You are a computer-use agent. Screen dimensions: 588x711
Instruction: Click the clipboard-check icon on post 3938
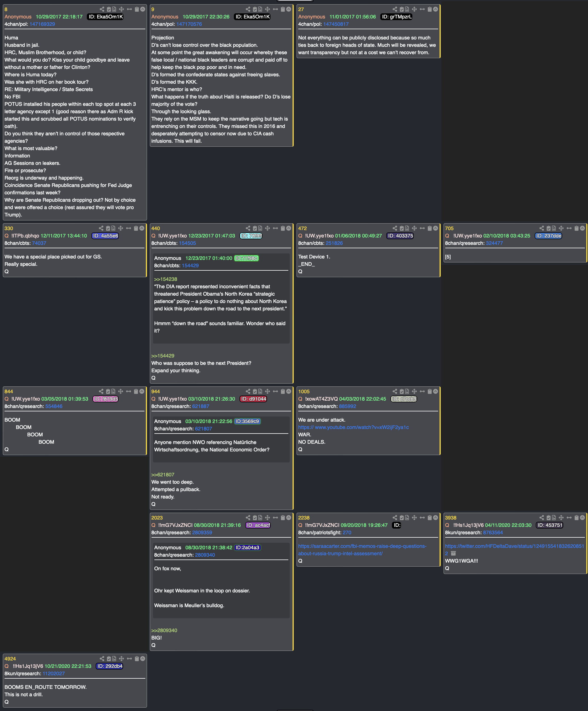(549, 518)
